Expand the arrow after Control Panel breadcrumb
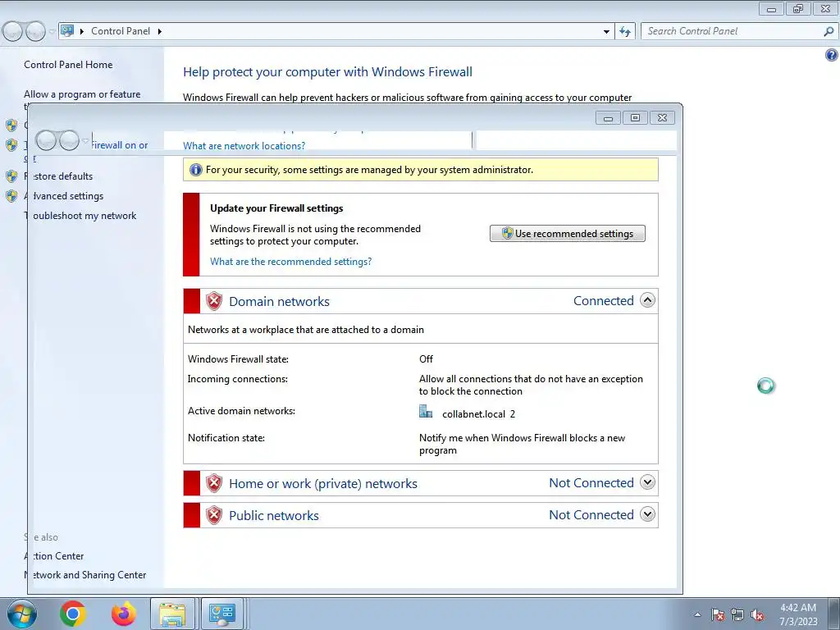Screen dimensions: 840x630 coord(160,32)
